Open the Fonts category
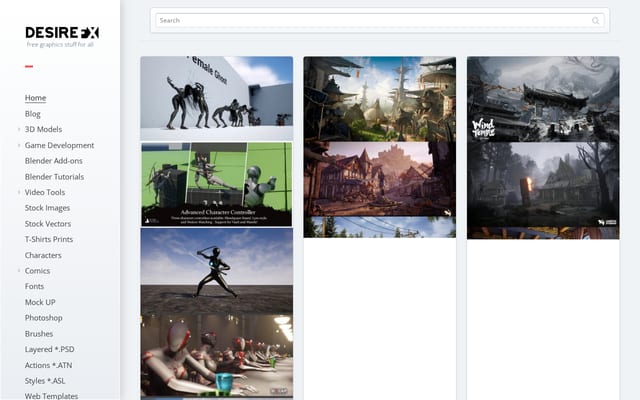The image size is (640, 400). pos(34,287)
